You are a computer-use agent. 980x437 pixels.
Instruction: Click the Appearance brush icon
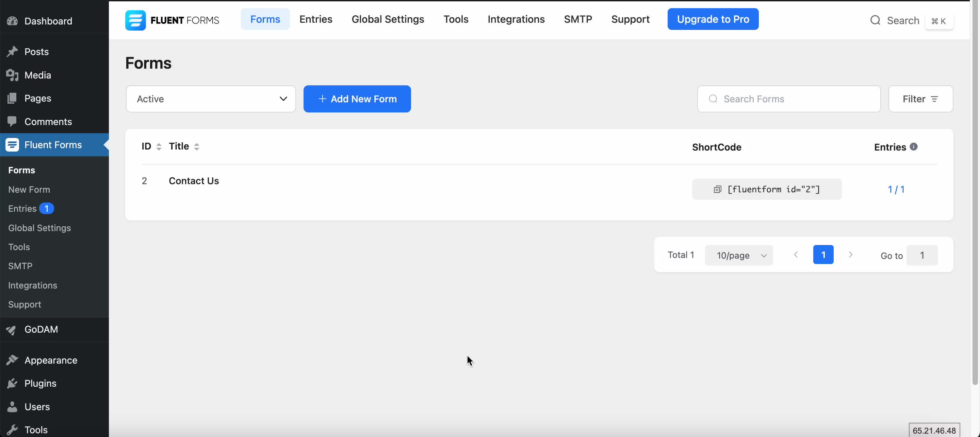(x=12, y=360)
